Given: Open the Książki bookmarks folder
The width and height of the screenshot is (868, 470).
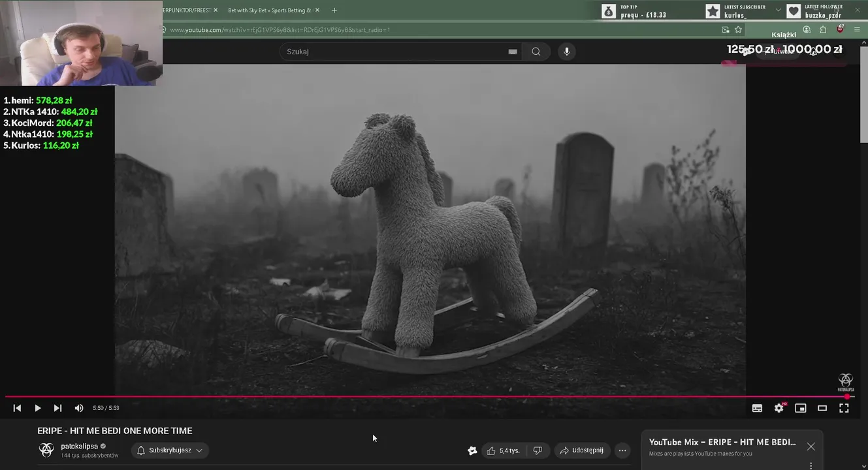Looking at the screenshot, I should click(784, 35).
